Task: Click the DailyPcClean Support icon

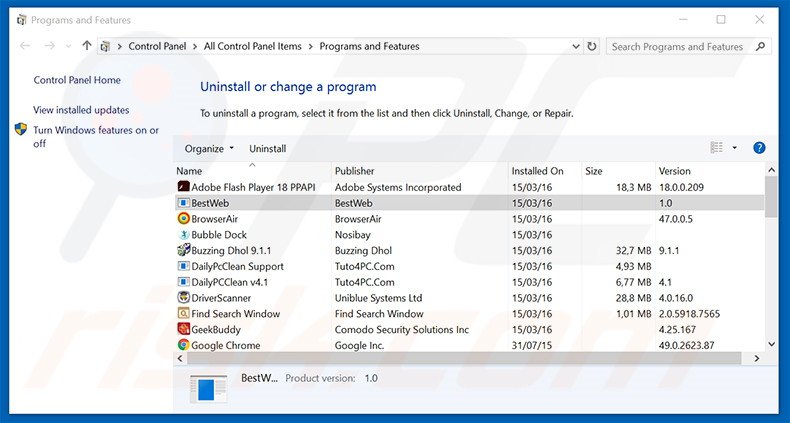Action: pos(183,266)
